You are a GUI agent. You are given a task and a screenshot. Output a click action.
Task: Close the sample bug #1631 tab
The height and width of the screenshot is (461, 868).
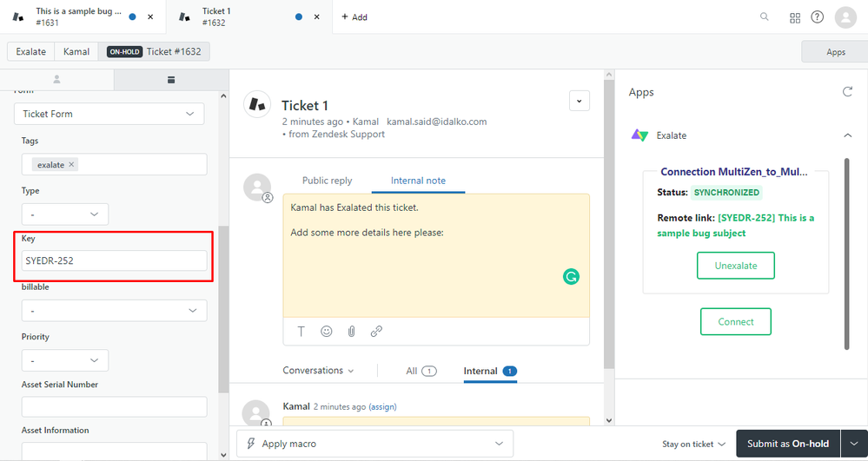pos(150,16)
